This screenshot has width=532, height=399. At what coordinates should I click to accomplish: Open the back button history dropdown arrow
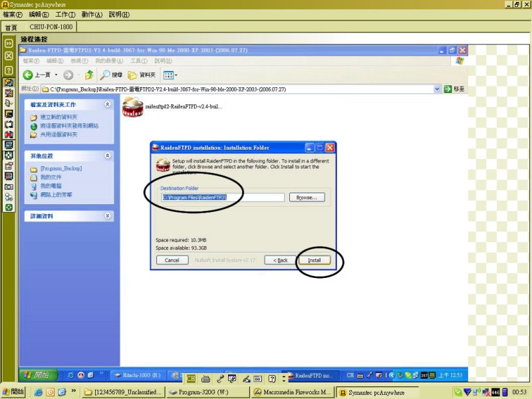56,75
